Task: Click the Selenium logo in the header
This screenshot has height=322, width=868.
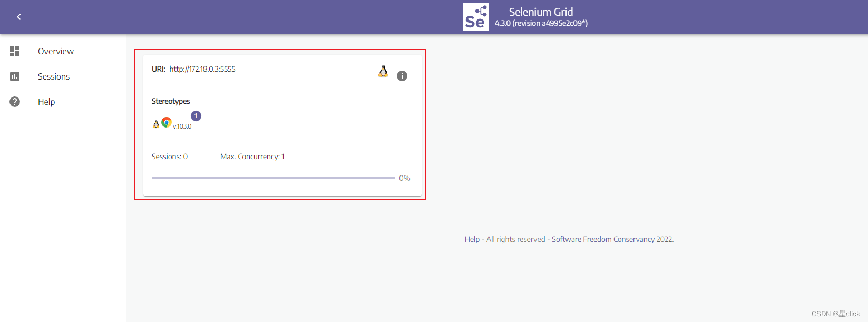Action: pyautogui.click(x=476, y=17)
